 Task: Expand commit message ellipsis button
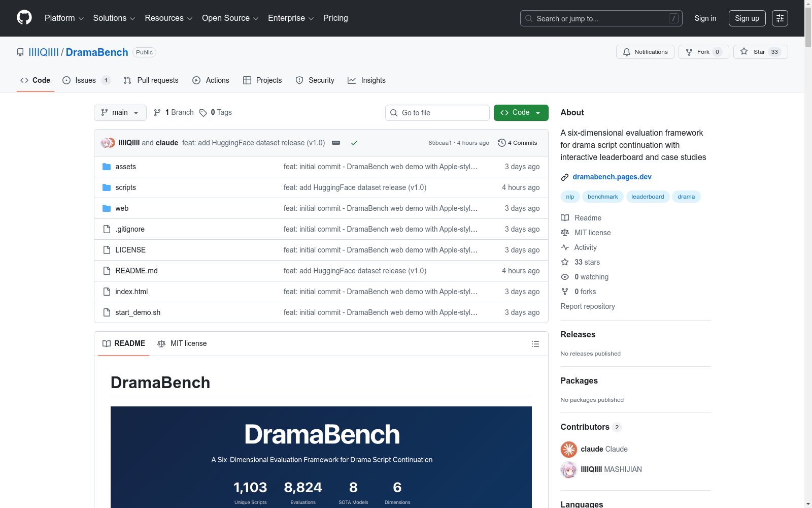(336, 143)
